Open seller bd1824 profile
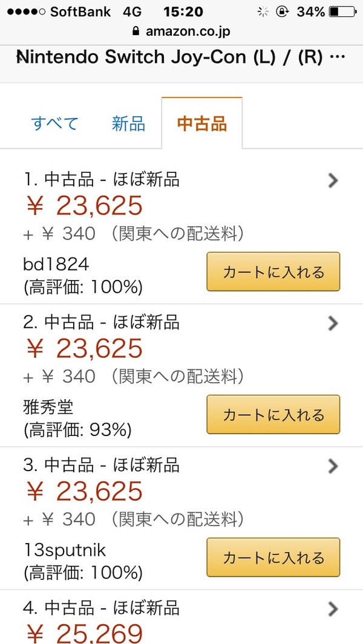Image resolution: width=363 pixels, height=644 pixels. (x=56, y=265)
